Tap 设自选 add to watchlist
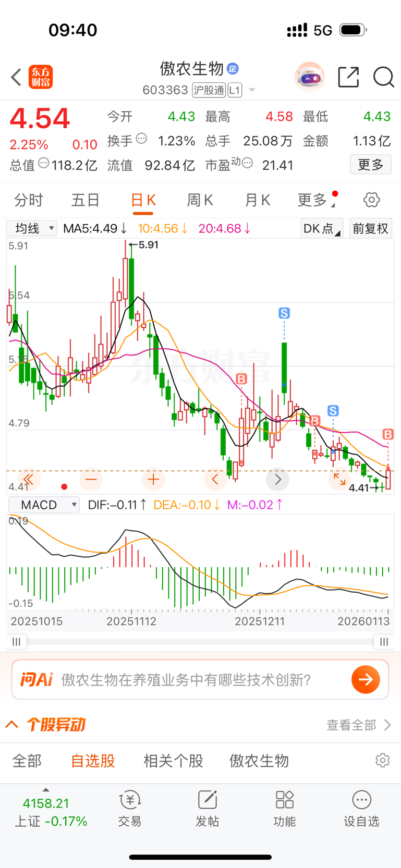This screenshot has width=401, height=868. pyautogui.click(x=361, y=809)
